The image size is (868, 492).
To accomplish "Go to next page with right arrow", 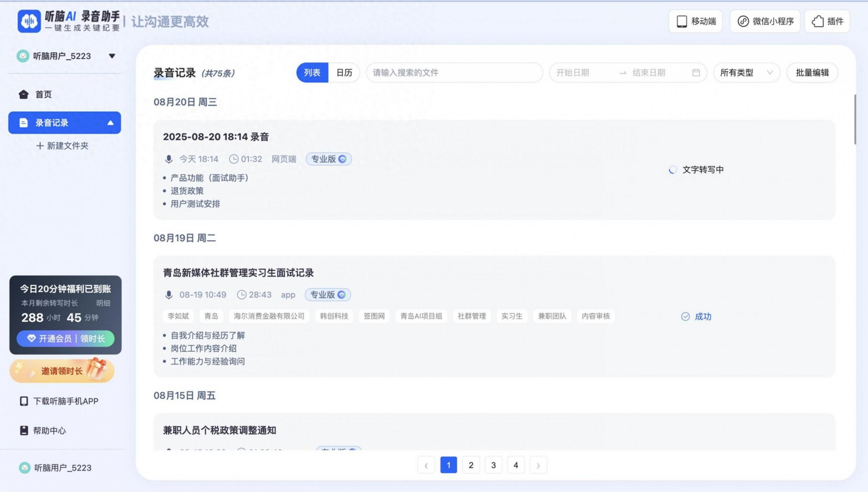I will click(538, 465).
